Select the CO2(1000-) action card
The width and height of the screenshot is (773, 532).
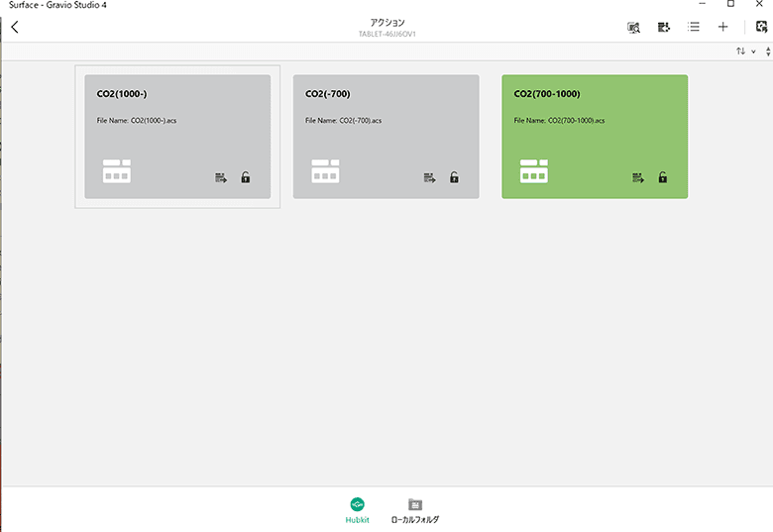coord(177,137)
